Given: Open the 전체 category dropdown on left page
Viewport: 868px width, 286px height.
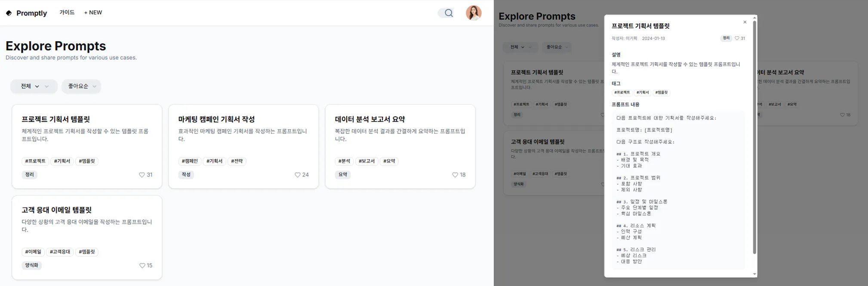Looking at the screenshot, I should coord(34,86).
